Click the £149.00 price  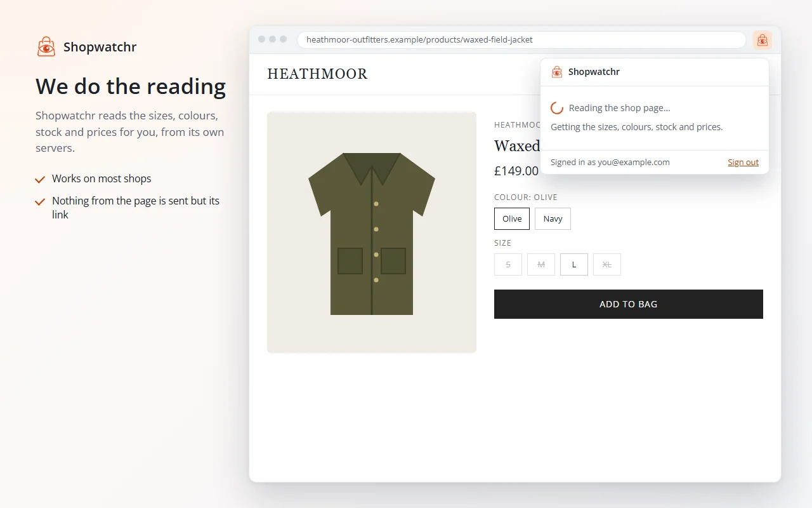click(516, 171)
